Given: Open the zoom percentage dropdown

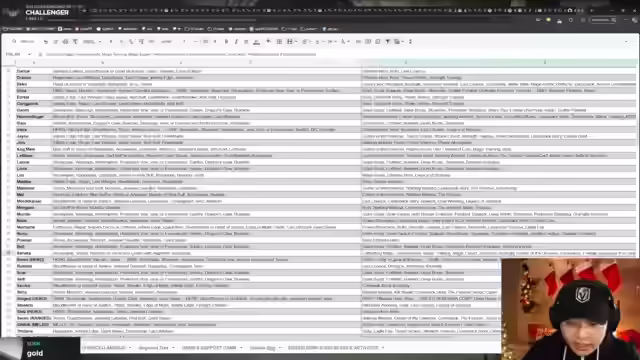Looking at the screenshot, I should click(x=90, y=42).
